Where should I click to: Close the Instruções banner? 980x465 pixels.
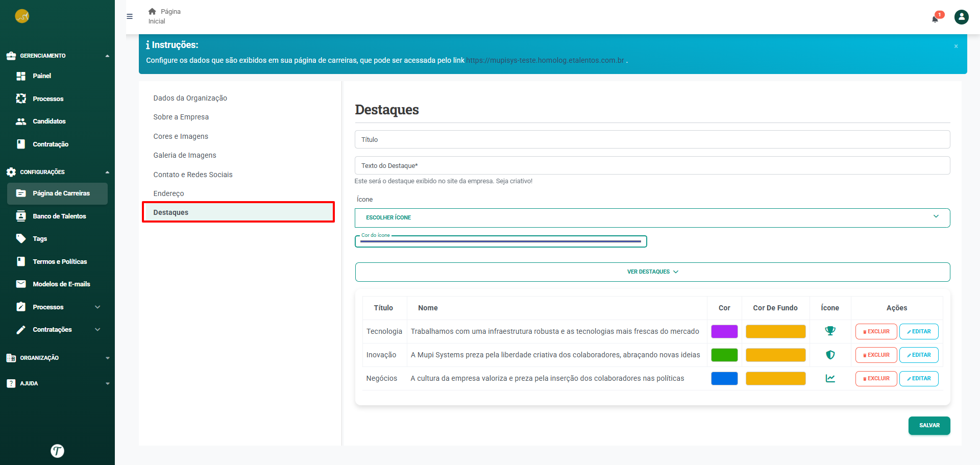click(x=955, y=46)
